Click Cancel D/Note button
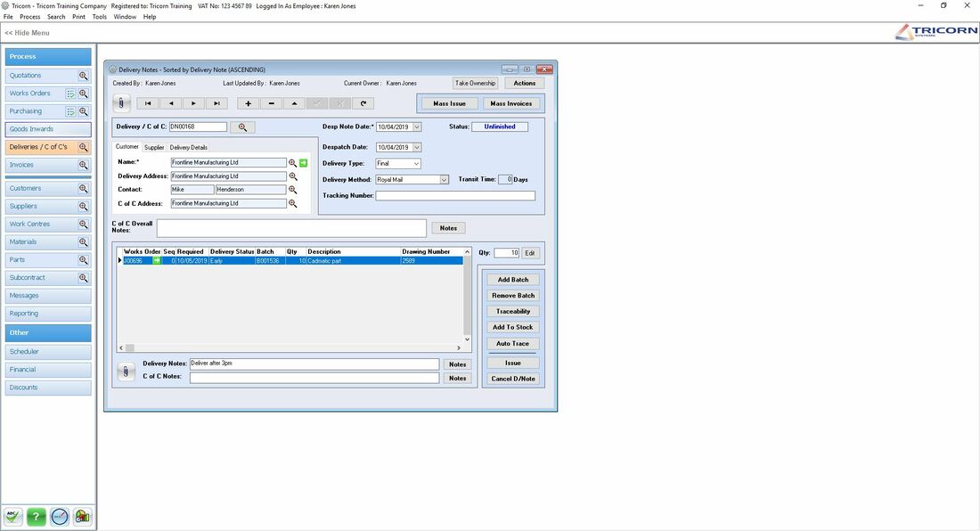The width and height of the screenshot is (980, 531). (513, 380)
